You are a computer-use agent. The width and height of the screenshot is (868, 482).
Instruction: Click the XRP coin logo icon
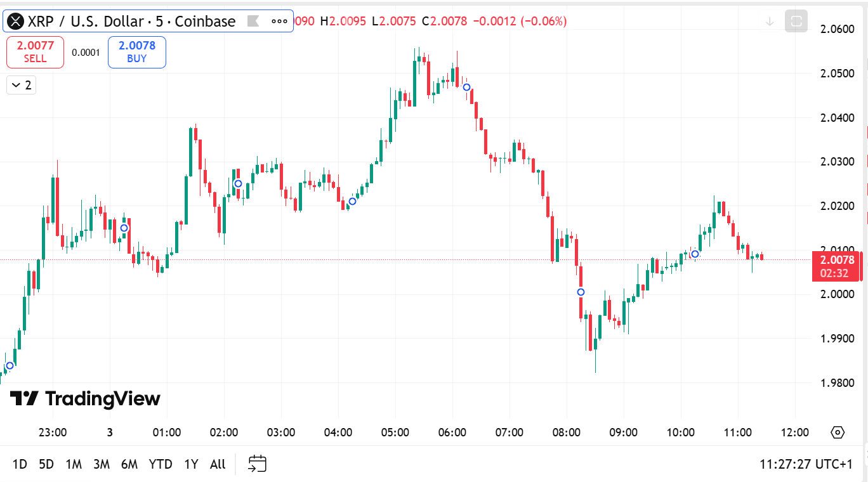click(x=15, y=21)
